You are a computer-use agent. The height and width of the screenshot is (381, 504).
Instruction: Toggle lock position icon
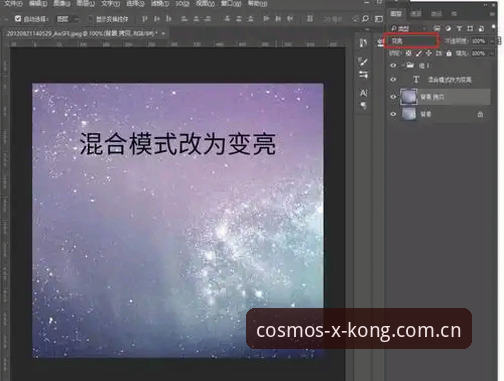[429, 53]
